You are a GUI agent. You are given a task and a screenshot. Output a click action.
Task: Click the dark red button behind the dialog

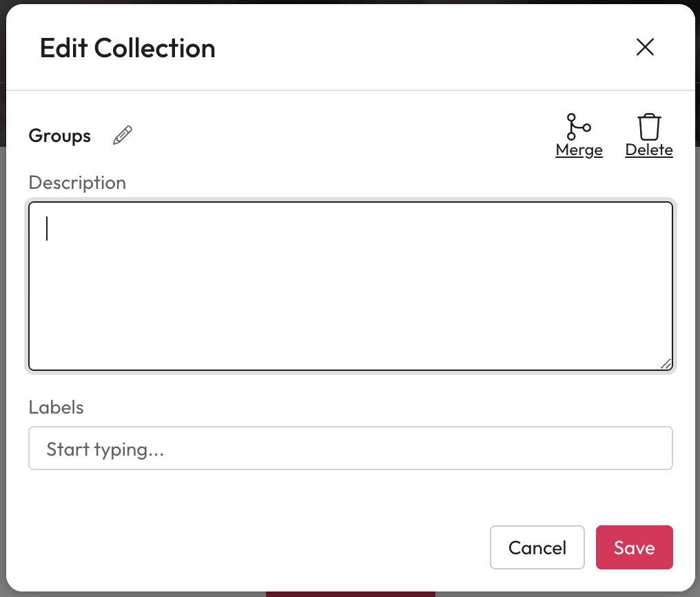(350, 594)
